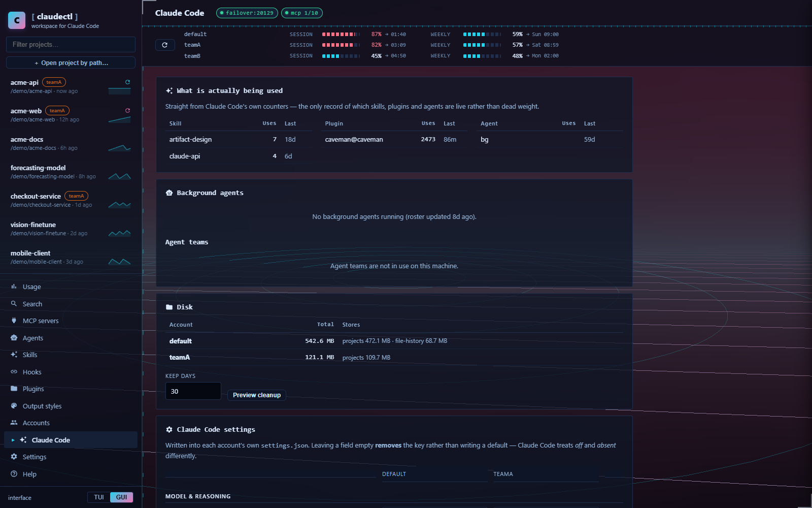Click the teamA account row in Disk table
The height and width of the screenshot is (508, 812).
click(394, 358)
